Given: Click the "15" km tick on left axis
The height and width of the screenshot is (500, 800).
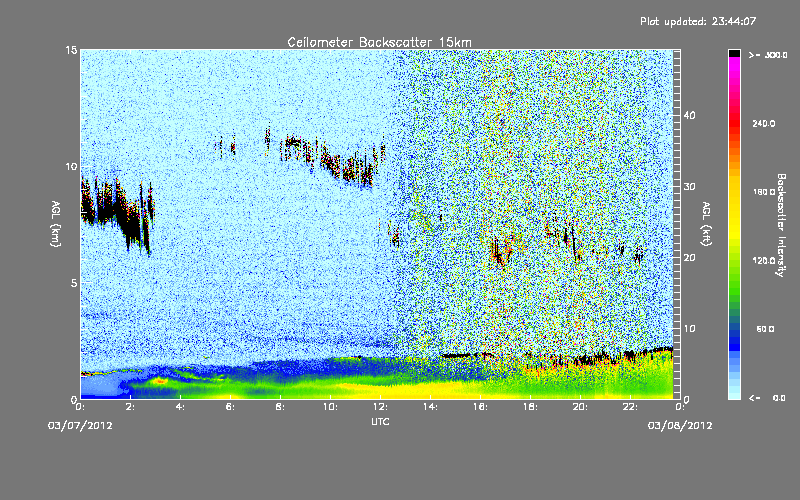Looking at the screenshot, I should click(71, 50).
